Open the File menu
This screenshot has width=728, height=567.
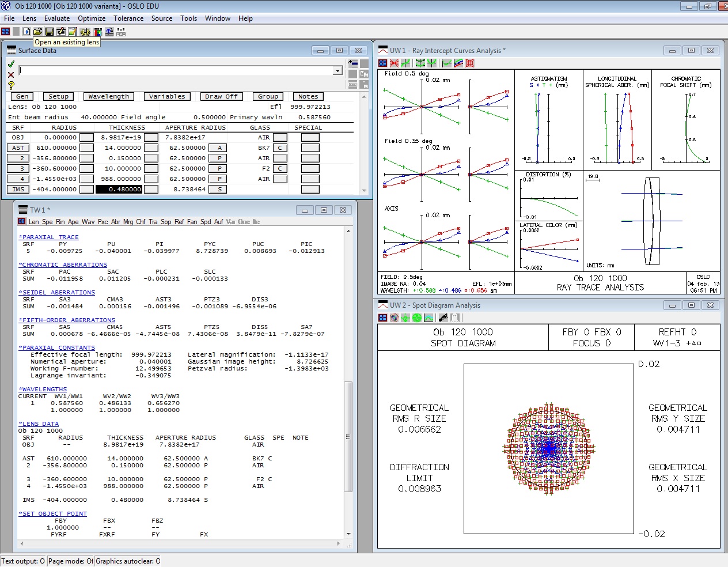point(9,18)
